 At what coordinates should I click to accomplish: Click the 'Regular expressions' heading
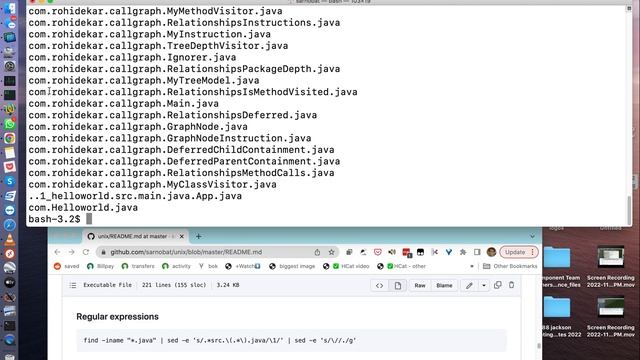[x=118, y=317]
